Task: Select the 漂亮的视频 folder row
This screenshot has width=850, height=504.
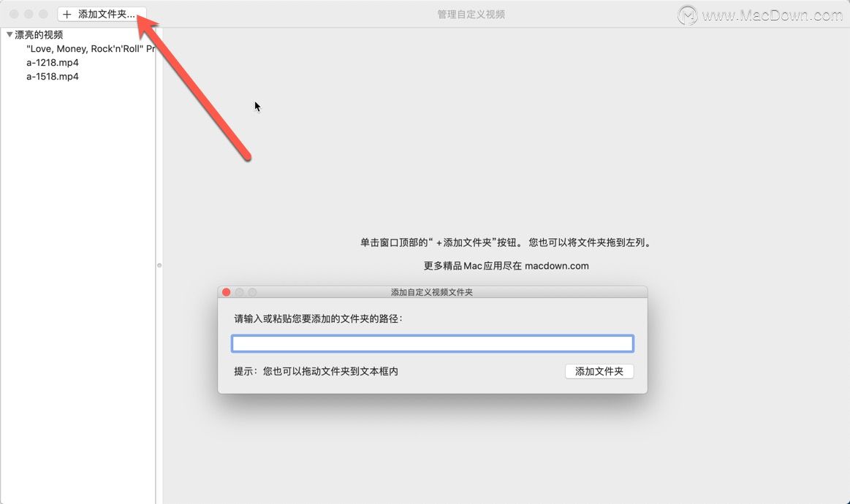Action: point(78,34)
